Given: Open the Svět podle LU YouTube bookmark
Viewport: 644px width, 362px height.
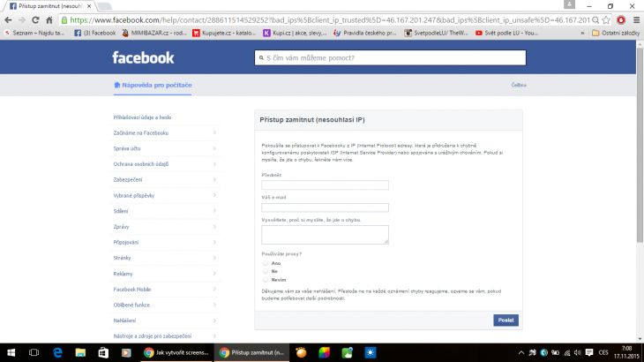Looking at the screenshot, I should click(x=507, y=33).
